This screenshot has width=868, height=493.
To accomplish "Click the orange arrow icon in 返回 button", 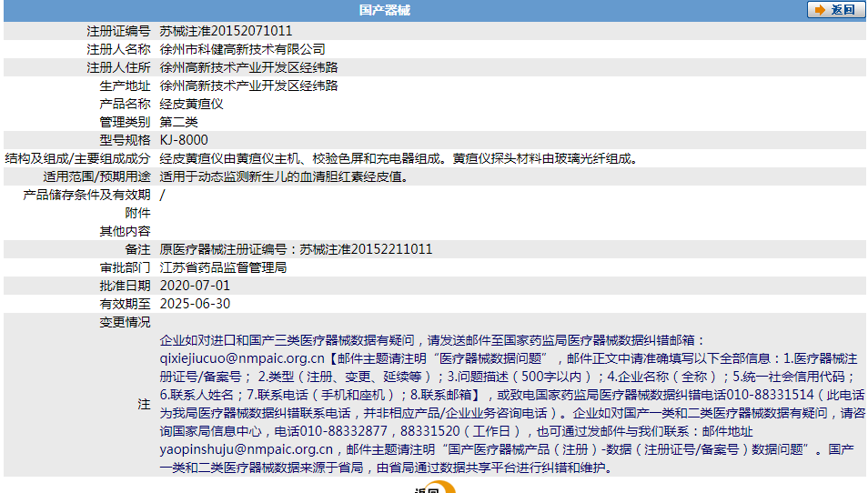I will click(820, 10).
